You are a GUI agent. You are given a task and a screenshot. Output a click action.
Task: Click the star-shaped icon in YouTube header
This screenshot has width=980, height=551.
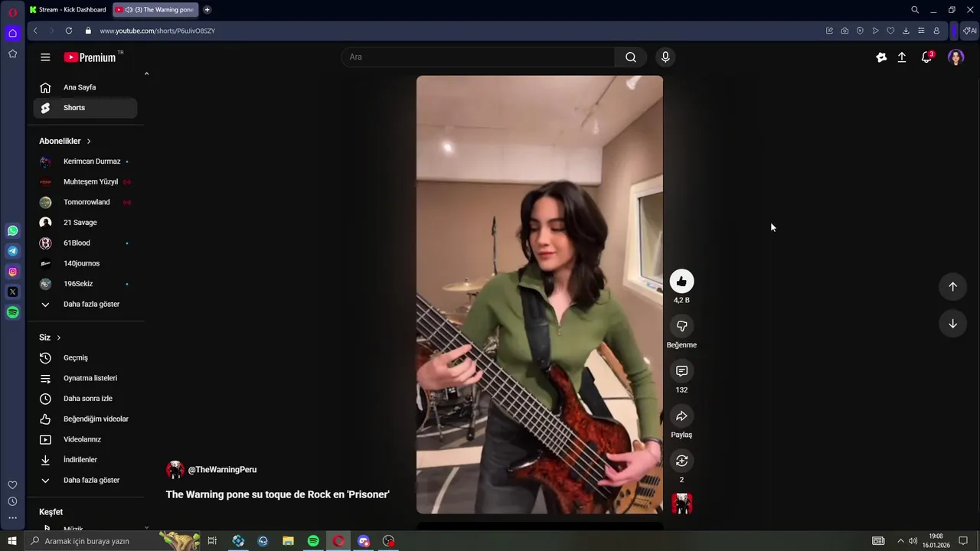click(881, 57)
